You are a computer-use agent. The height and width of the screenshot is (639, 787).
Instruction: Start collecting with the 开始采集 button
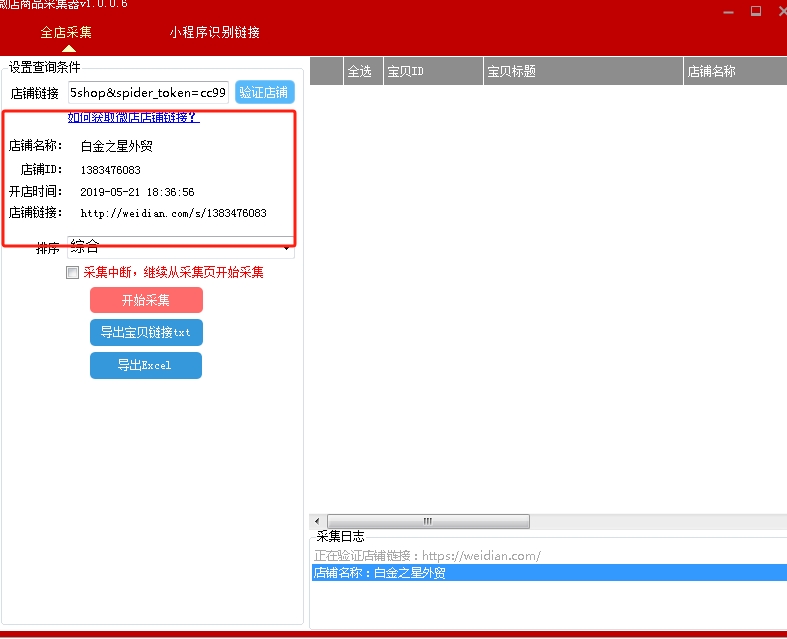[x=146, y=300]
